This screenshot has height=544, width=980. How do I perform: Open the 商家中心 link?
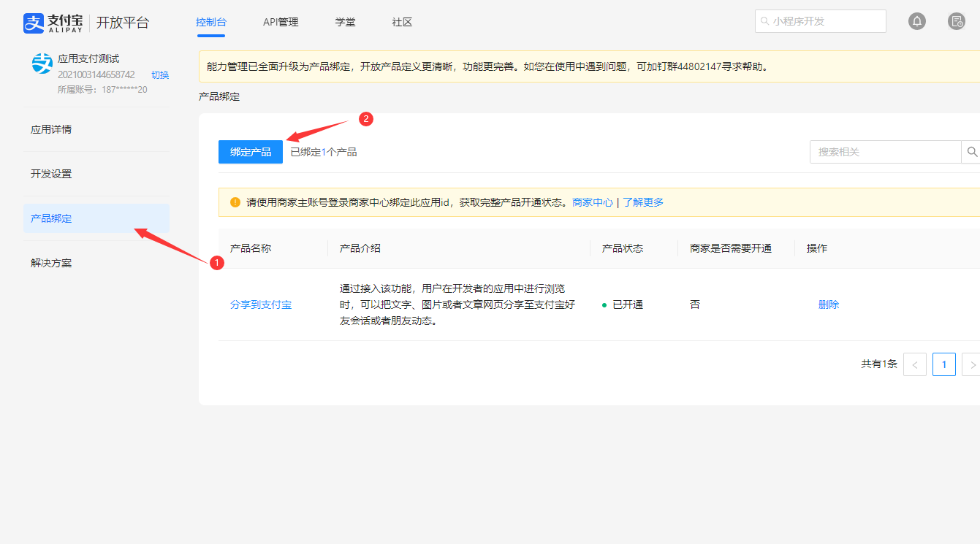tap(593, 202)
